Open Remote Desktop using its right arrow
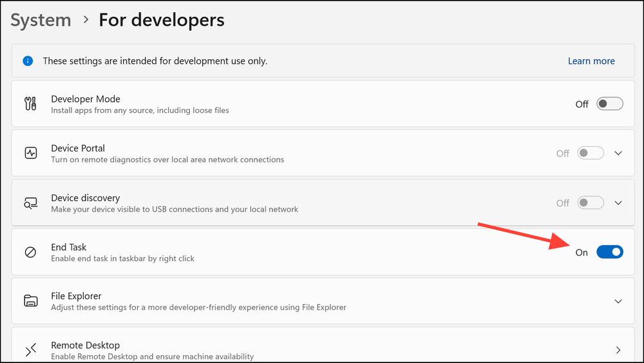Image resolution: width=644 pixels, height=363 pixels. pos(618,350)
